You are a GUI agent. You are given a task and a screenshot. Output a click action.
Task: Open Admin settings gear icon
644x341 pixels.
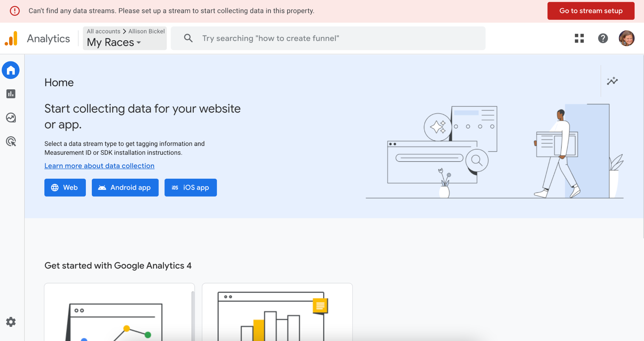click(11, 322)
